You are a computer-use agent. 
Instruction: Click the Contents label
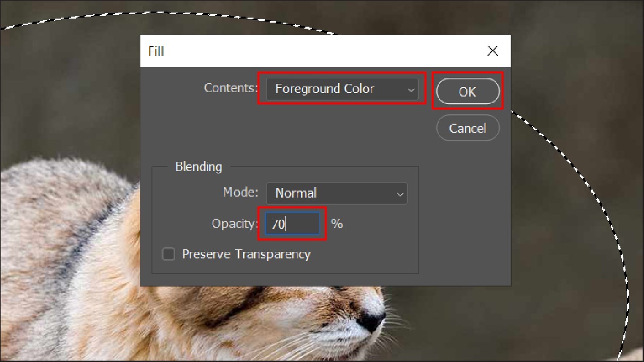[230, 88]
